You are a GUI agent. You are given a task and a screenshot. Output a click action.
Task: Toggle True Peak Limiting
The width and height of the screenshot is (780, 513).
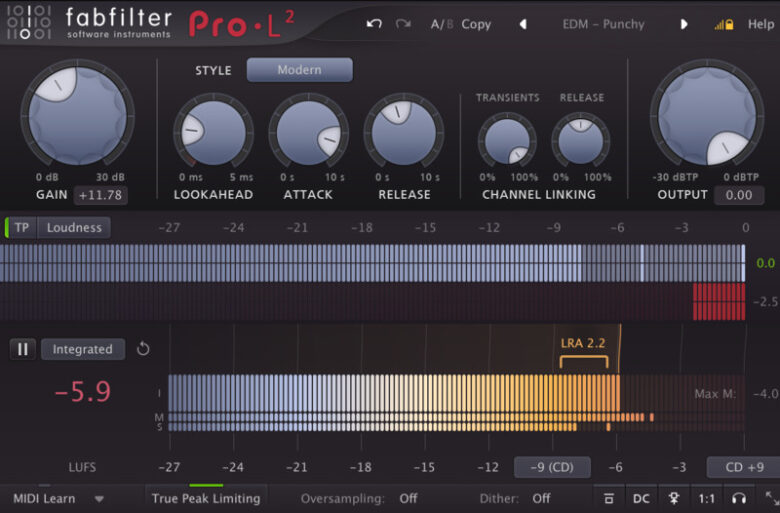point(206,498)
